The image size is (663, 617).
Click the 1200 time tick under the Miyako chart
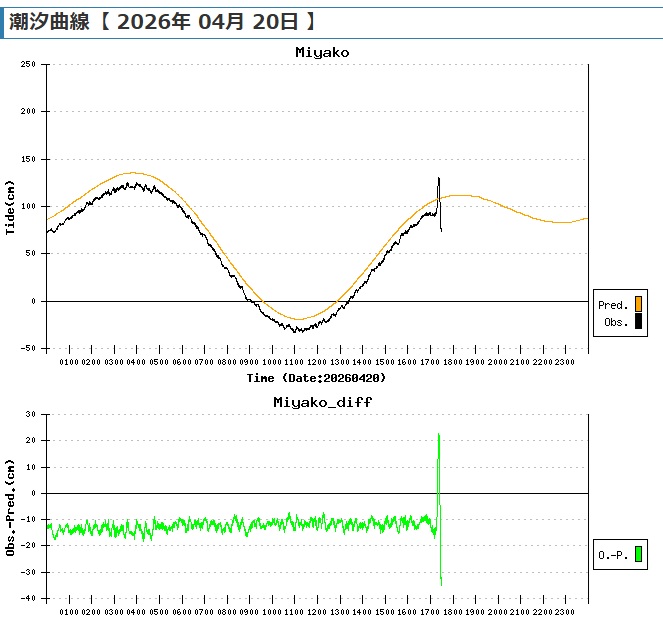317,361
